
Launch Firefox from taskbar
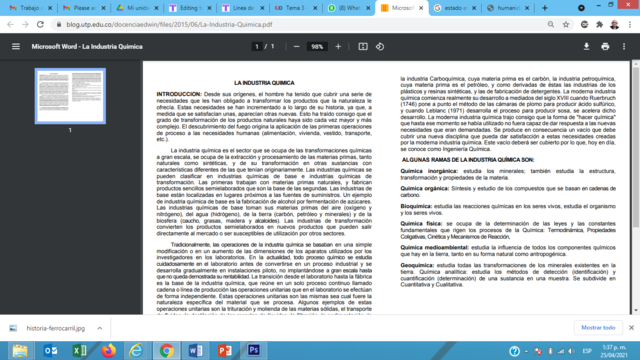pos(109,351)
